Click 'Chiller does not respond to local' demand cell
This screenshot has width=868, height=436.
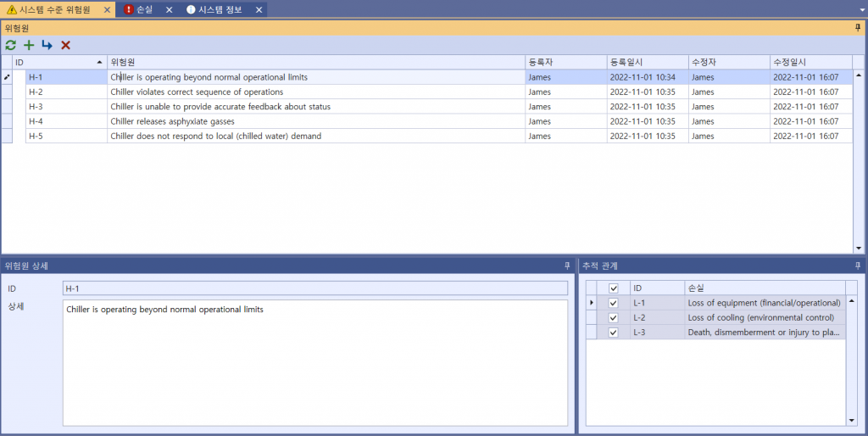pyautogui.click(x=316, y=136)
